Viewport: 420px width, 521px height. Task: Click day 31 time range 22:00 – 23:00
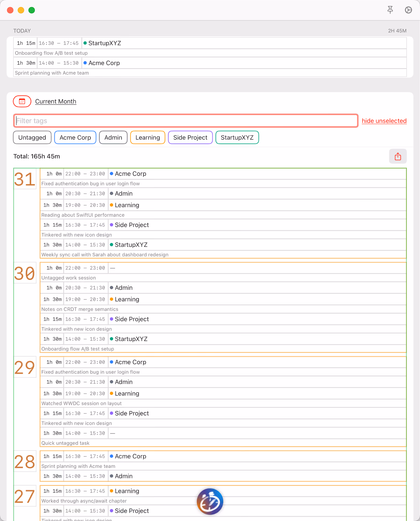tap(85, 174)
